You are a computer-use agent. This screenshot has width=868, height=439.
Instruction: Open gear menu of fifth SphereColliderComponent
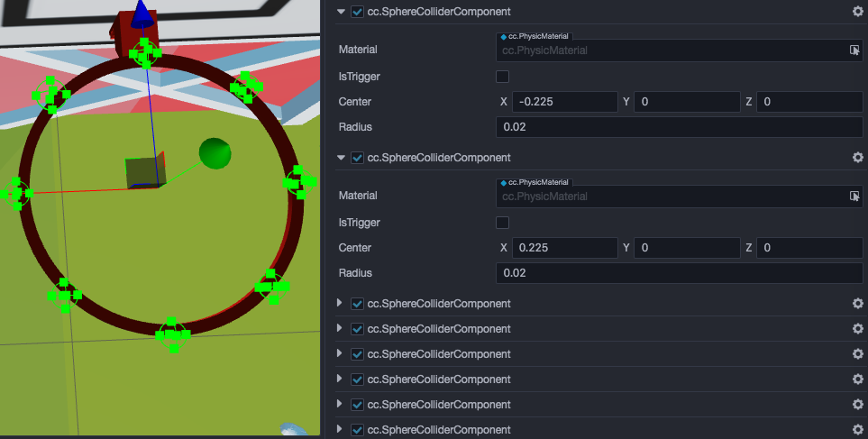pyautogui.click(x=857, y=354)
